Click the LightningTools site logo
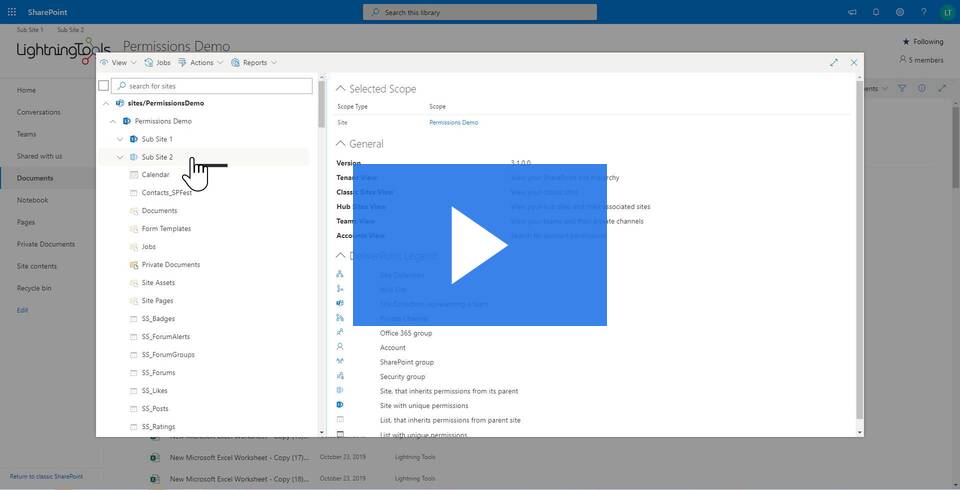This screenshot has height=490, width=960. pyautogui.click(x=63, y=50)
